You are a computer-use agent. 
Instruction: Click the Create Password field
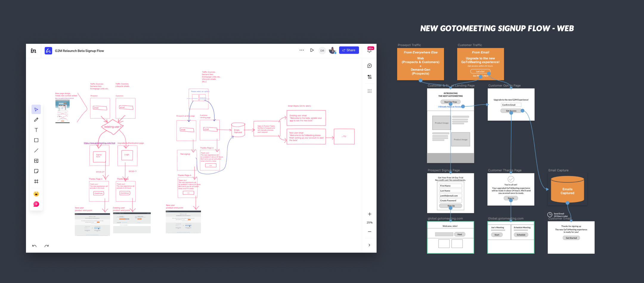click(x=451, y=201)
